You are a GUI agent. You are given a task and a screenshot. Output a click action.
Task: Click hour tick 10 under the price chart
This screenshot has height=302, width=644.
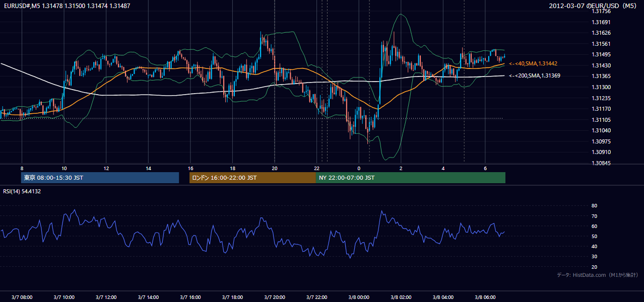[64, 168]
